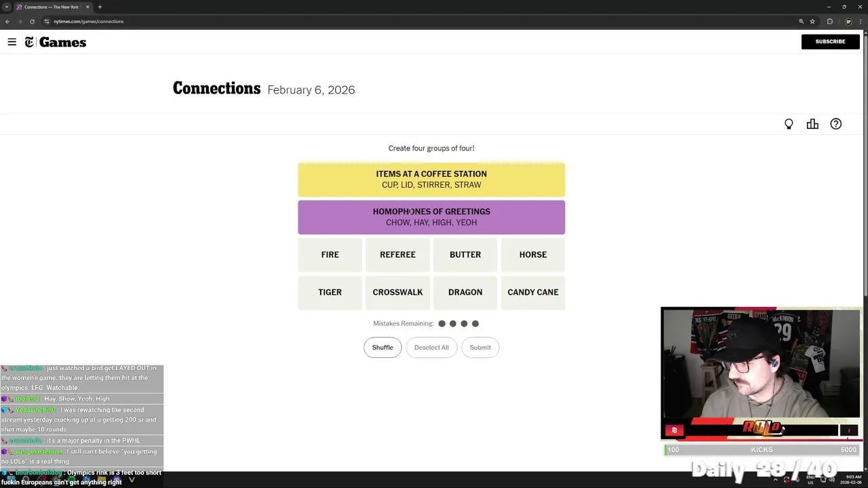This screenshot has height=488, width=868.
Task: Open the taskbar clock showing 9:03 AM
Action: pos(852,480)
